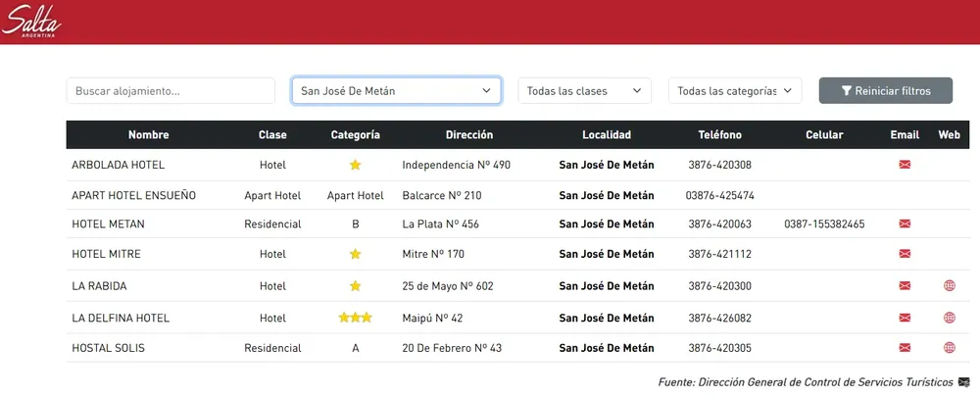The height and width of the screenshot is (397, 980).
Task: Select the LA DELFINA HOTEL name cell
Action: click(121, 319)
